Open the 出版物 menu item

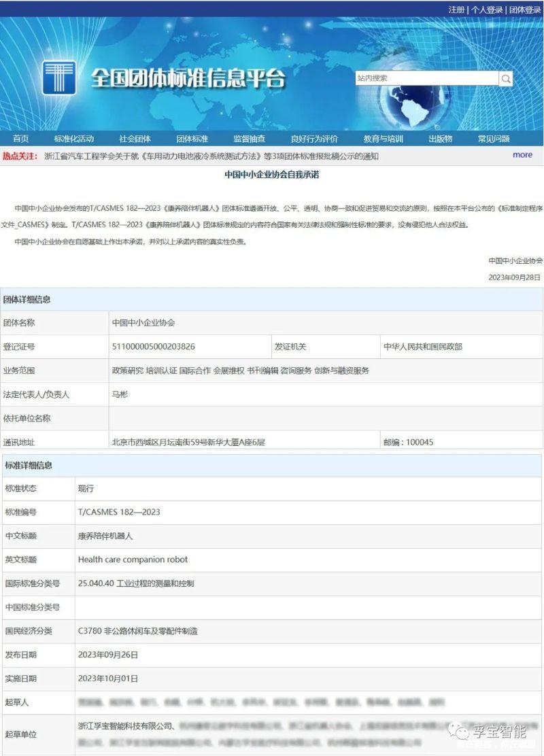441,139
